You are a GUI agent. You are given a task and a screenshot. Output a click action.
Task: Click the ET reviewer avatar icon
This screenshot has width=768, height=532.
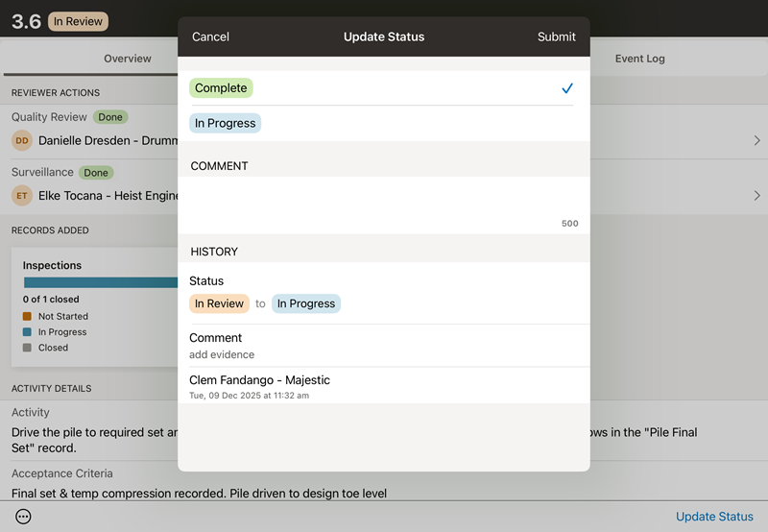[21, 196]
